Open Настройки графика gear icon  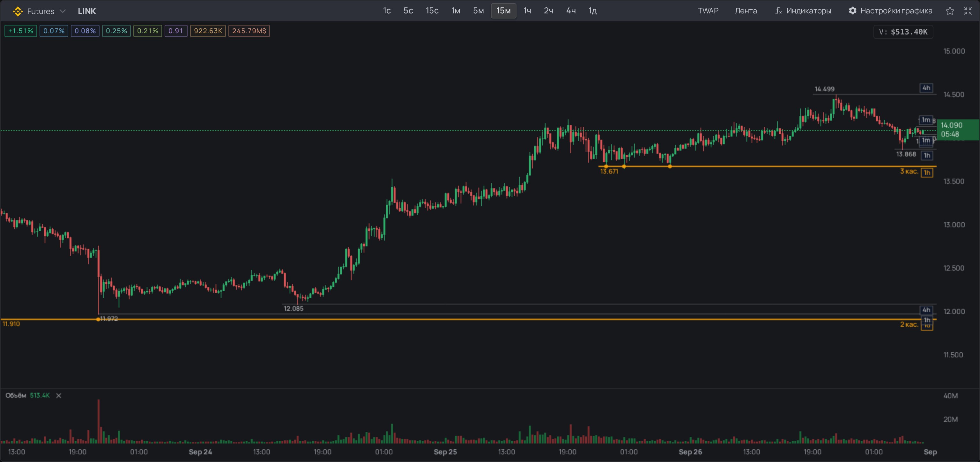click(852, 11)
